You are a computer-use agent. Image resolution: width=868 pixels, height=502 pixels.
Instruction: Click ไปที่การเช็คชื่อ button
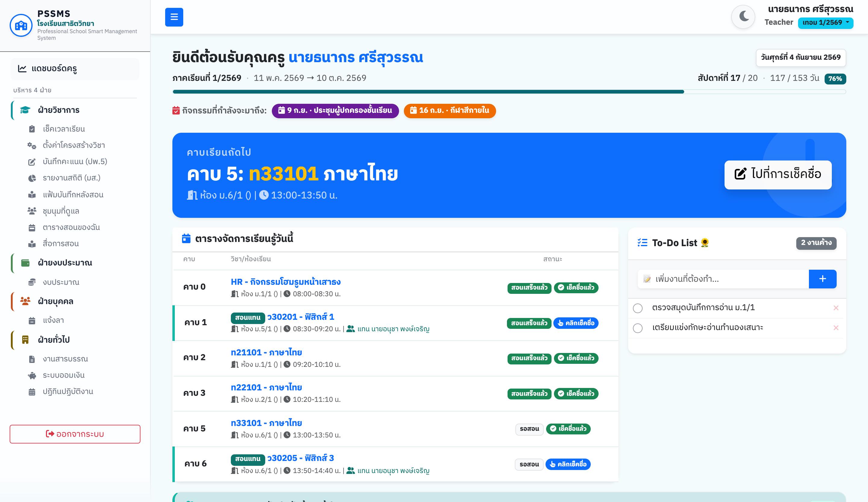click(778, 174)
